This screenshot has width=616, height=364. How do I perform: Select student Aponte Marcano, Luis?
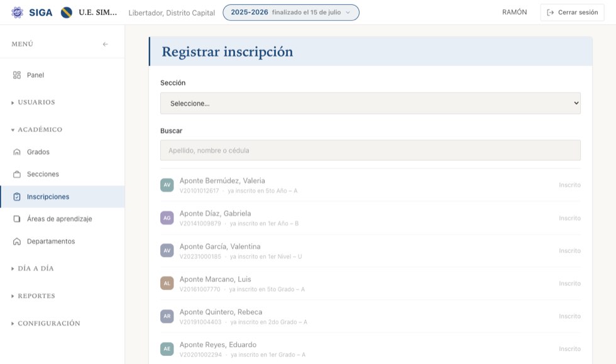click(370, 284)
